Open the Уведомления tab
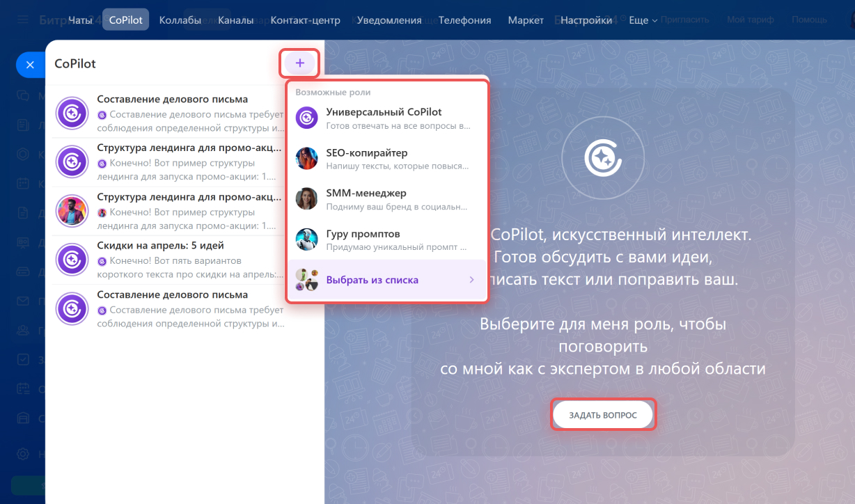This screenshot has height=504, width=855. coord(389,20)
